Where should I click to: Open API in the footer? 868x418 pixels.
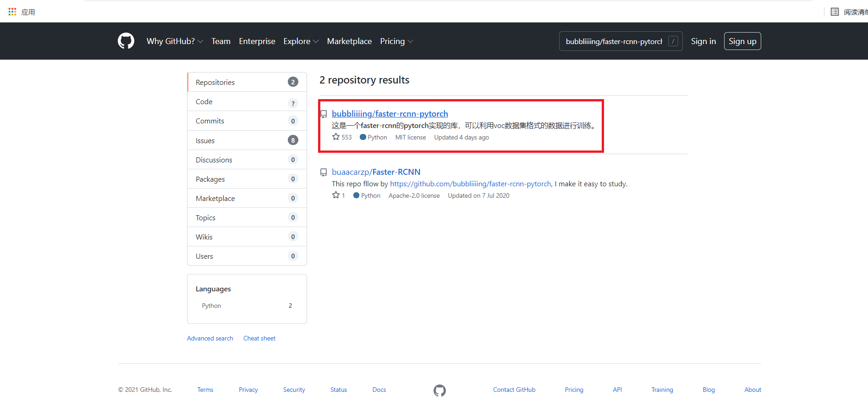click(x=617, y=390)
